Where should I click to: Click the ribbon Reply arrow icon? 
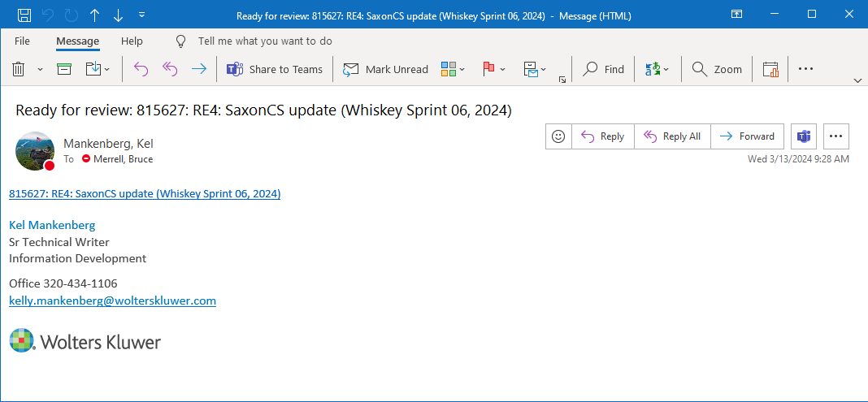pos(141,69)
